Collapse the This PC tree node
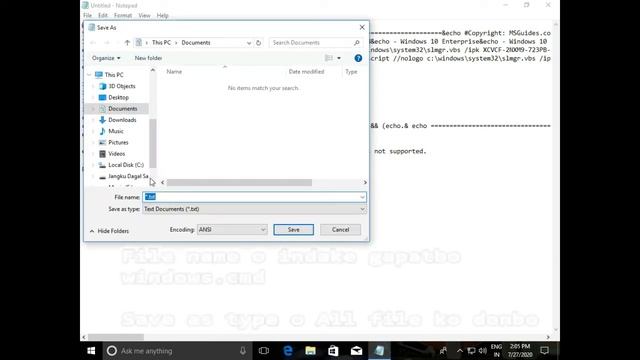 (x=89, y=75)
